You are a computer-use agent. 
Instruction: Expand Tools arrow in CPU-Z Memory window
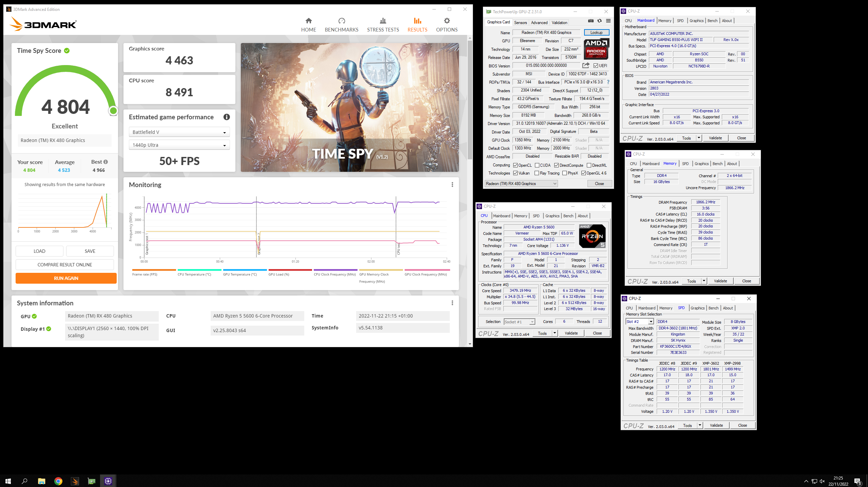coord(703,281)
